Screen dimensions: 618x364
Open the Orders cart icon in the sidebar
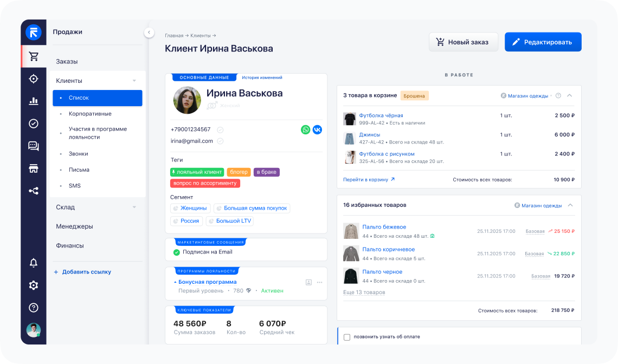click(x=33, y=55)
